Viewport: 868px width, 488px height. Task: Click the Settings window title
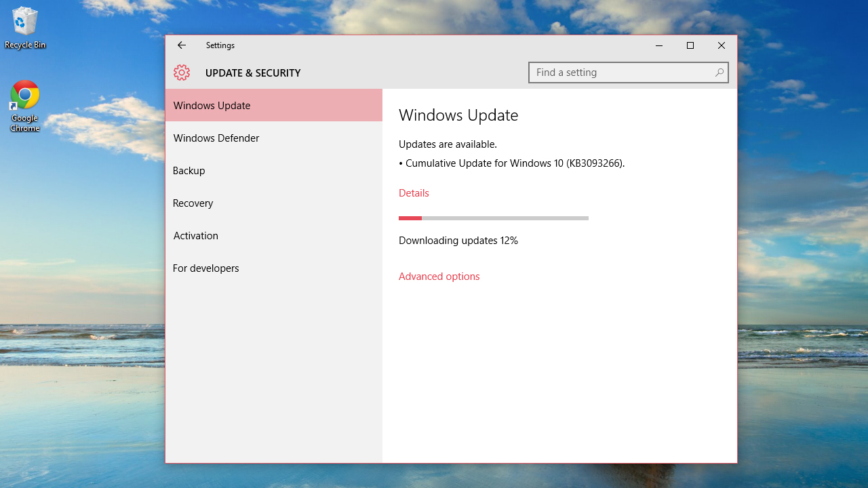point(220,45)
